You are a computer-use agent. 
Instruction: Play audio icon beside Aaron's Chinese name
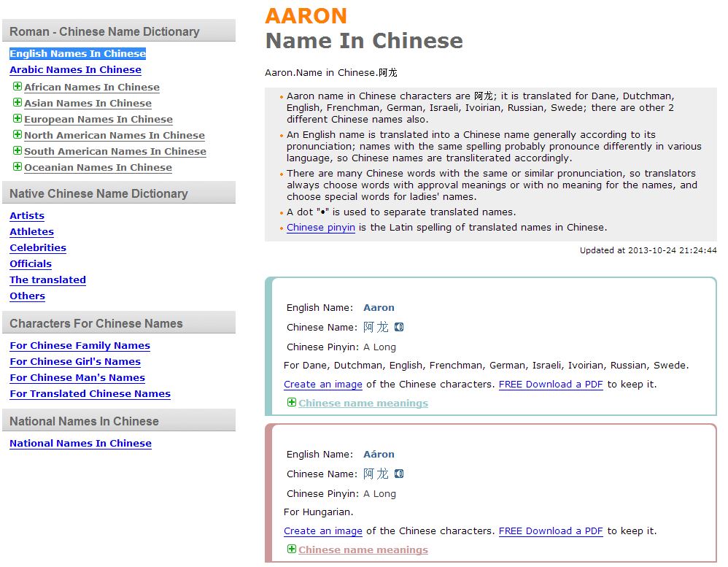pos(399,327)
